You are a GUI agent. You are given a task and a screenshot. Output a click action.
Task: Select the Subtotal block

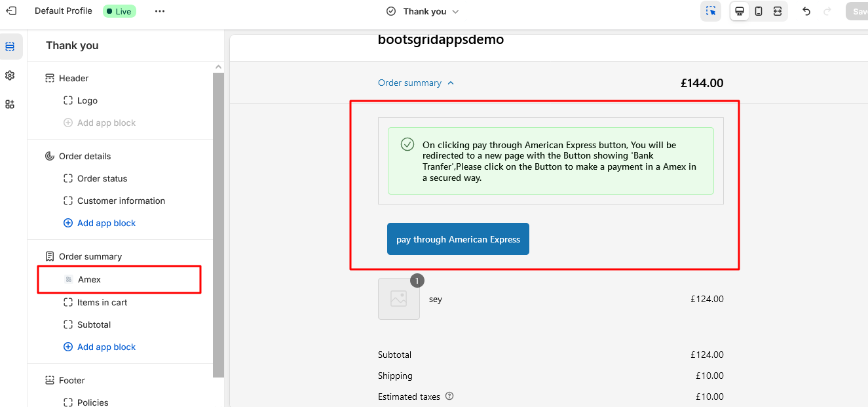click(x=94, y=324)
